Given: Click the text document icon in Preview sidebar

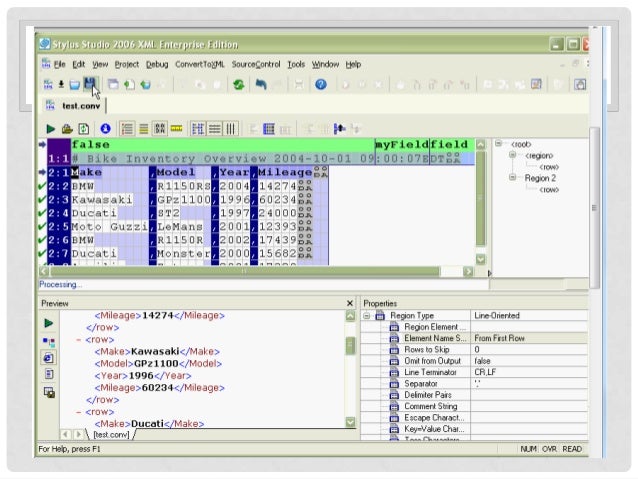Looking at the screenshot, I should click(x=48, y=374).
